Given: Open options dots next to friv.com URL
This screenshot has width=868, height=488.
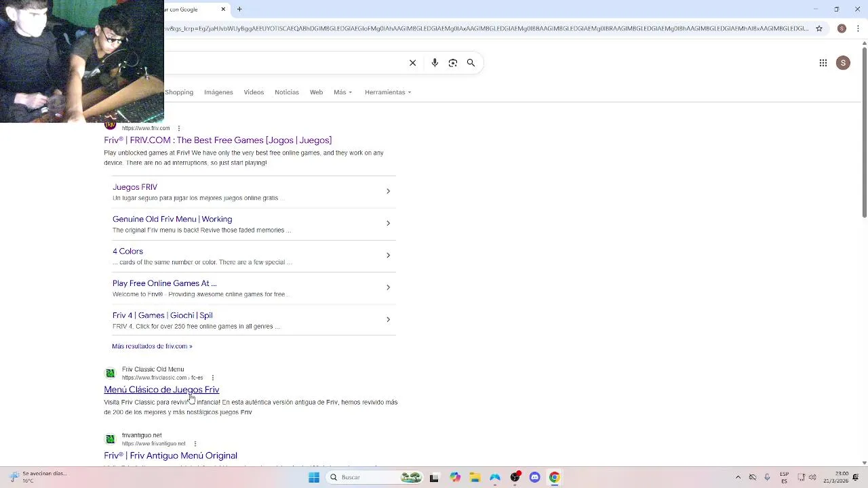Looking at the screenshot, I should click(179, 128).
